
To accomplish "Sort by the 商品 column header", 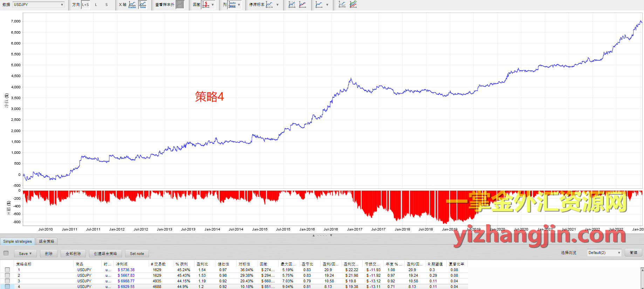I will tap(80, 264).
